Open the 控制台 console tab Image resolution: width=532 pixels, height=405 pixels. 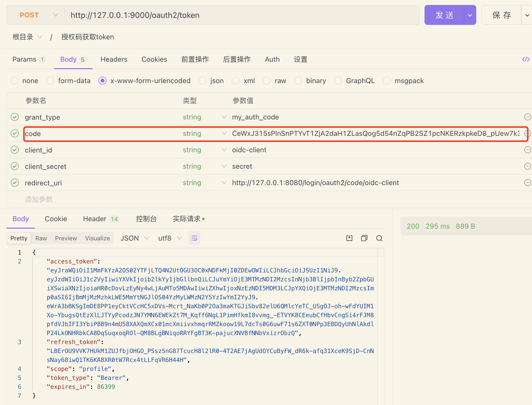tap(146, 219)
